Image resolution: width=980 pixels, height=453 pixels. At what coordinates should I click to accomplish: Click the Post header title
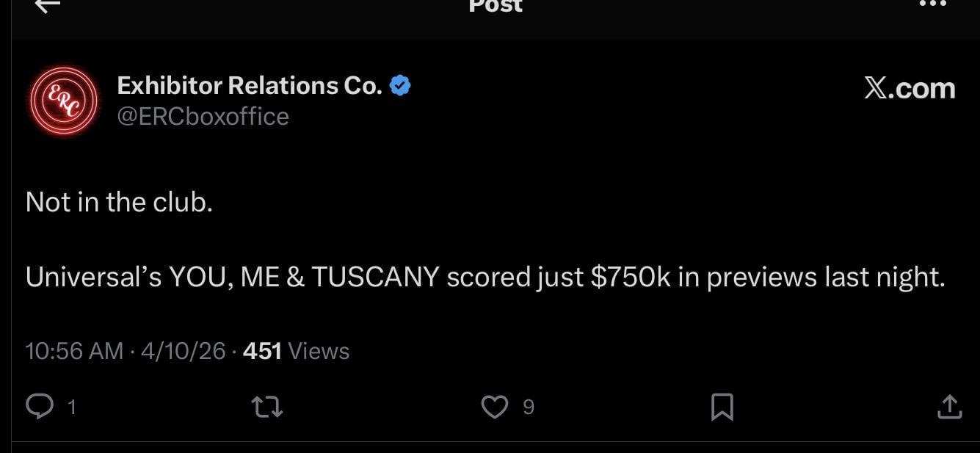496,6
